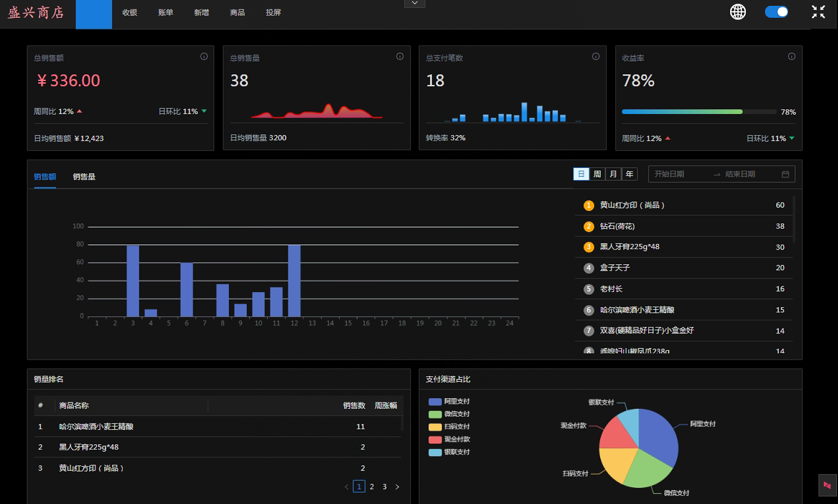Screen dimensions: 838x504
Task: Click info icon on 总销售量 card
Action: pos(400,57)
